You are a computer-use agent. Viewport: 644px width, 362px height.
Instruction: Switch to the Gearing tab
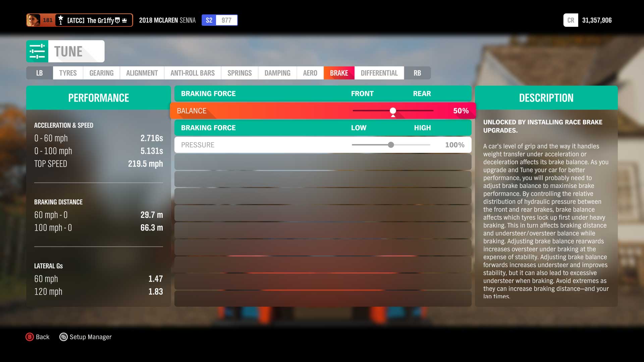pyautogui.click(x=101, y=73)
